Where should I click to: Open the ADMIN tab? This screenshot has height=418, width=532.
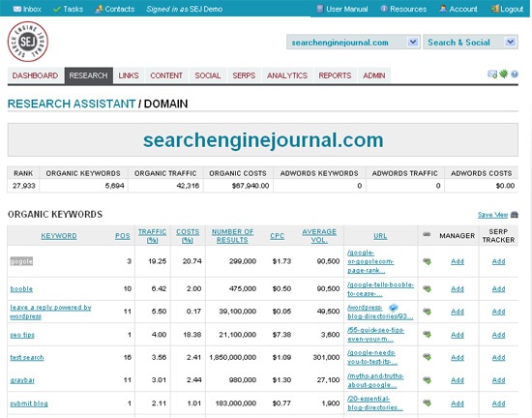374,75
